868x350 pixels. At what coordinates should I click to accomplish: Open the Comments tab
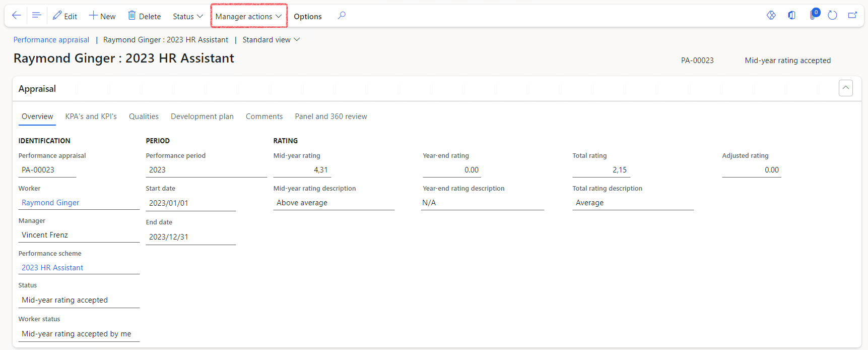(x=264, y=116)
